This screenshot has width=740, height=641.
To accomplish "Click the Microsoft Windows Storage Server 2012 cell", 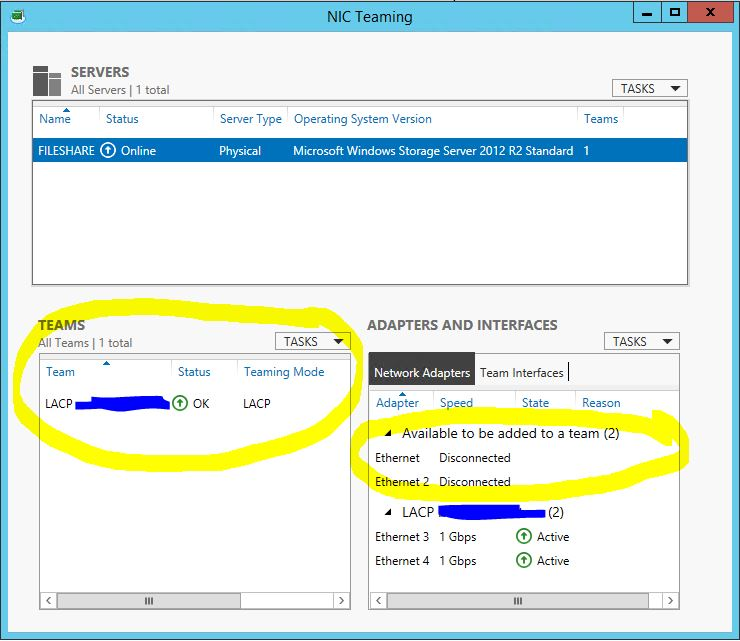I will coord(433,151).
